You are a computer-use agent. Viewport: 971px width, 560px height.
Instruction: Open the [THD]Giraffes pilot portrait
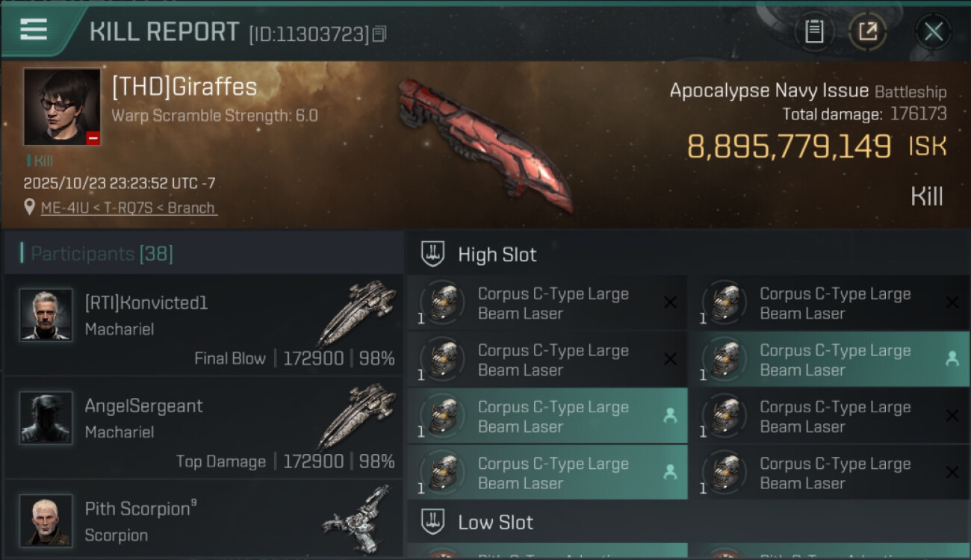62,107
